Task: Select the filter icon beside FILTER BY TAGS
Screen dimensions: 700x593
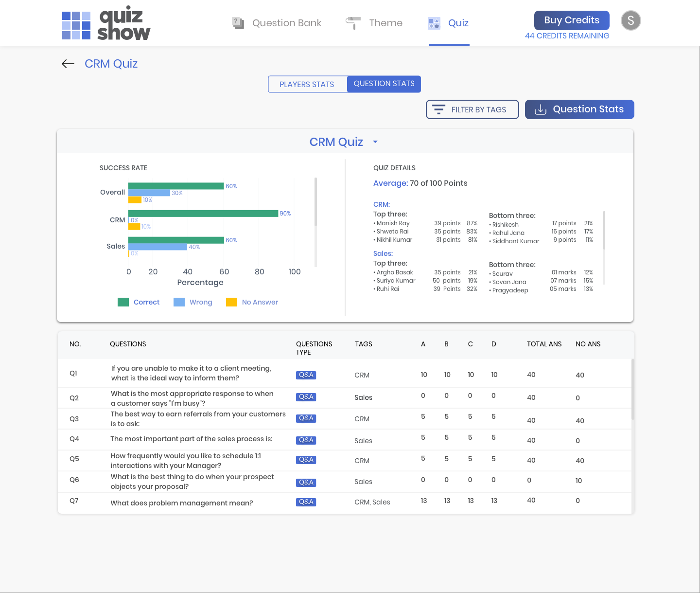Action: (x=439, y=109)
